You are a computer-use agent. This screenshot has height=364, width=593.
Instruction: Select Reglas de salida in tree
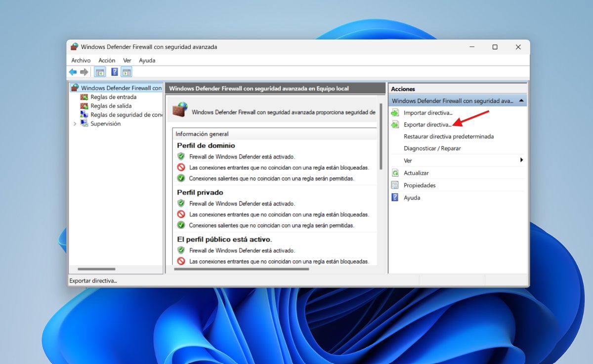tap(111, 106)
